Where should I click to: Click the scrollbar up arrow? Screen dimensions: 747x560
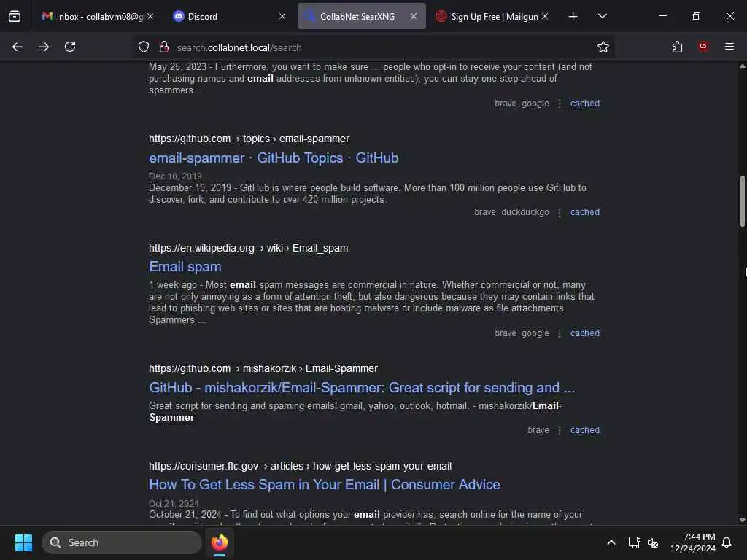click(x=742, y=66)
